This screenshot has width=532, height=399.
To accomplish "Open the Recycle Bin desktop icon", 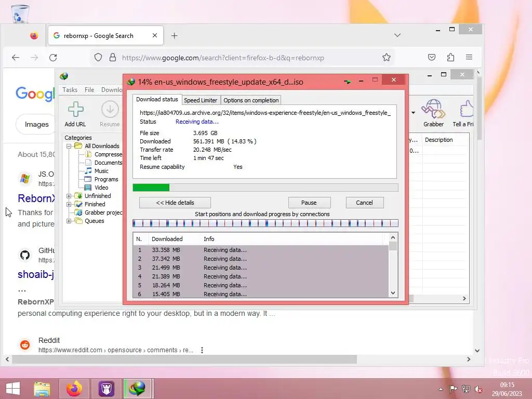I will 20,14.
